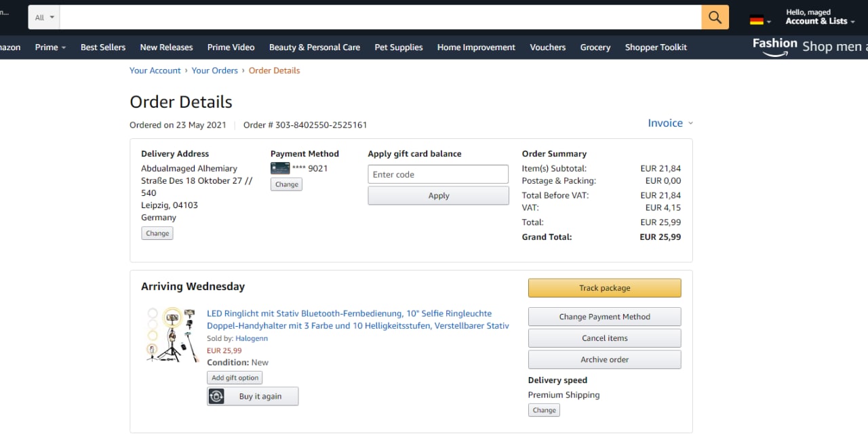Viewport: 868px width, 440px height.
Task: Click the Archive order button
Action: 604,360
